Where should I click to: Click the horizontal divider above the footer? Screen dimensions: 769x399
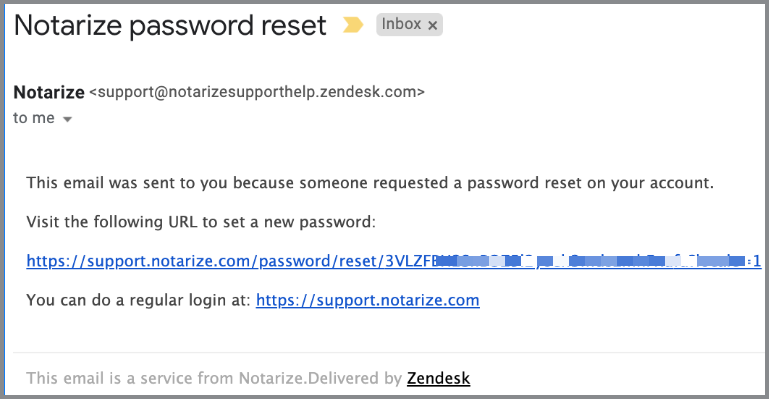pos(387,352)
